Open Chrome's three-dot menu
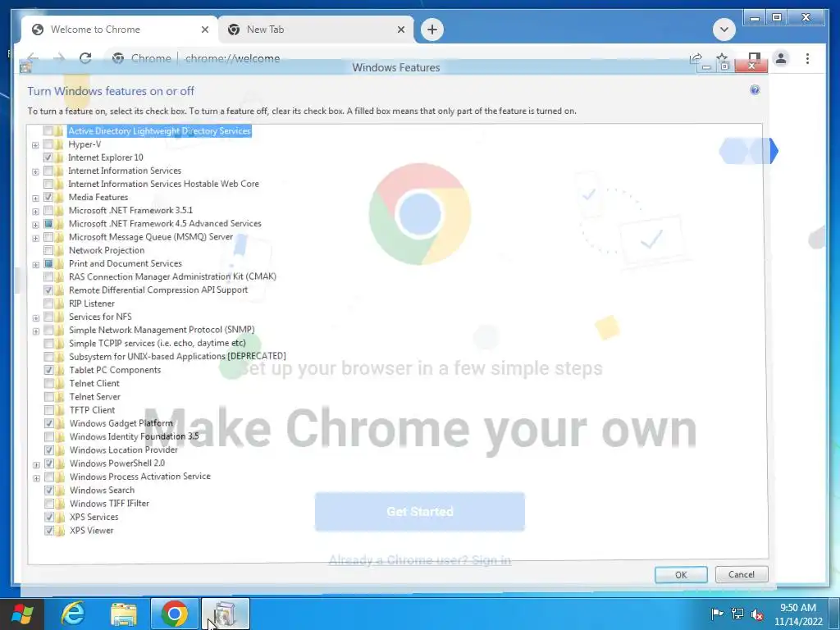This screenshot has width=840, height=630. tap(807, 58)
